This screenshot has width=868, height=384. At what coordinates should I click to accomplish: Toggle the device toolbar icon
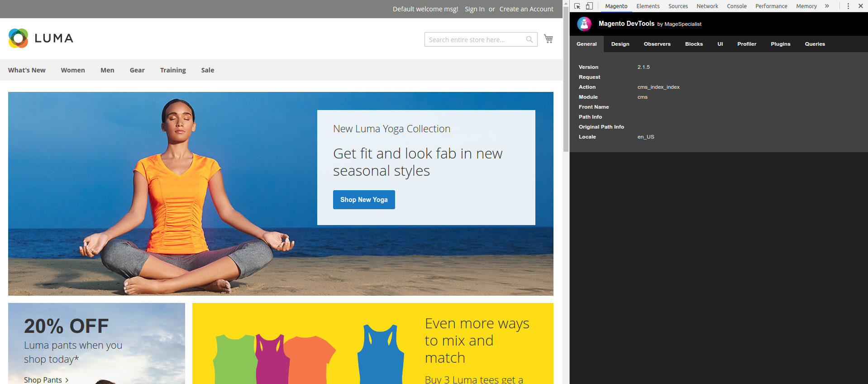pyautogui.click(x=589, y=6)
